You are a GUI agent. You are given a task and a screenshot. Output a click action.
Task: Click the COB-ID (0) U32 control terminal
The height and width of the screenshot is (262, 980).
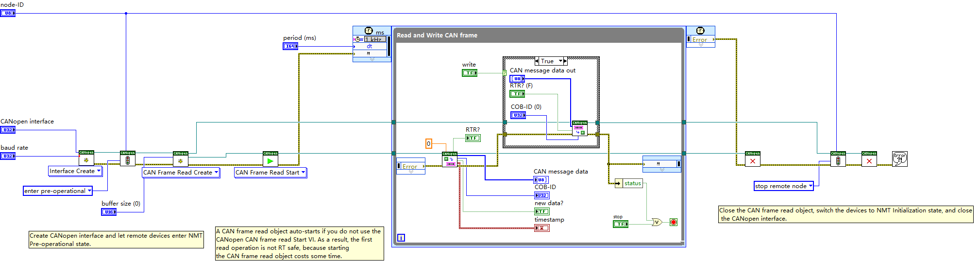pos(518,115)
